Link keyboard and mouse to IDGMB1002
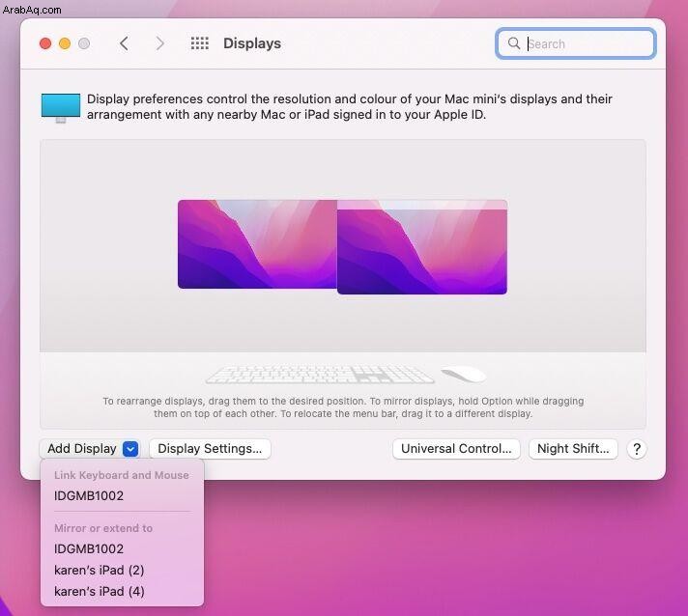 (x=122, y=496)
